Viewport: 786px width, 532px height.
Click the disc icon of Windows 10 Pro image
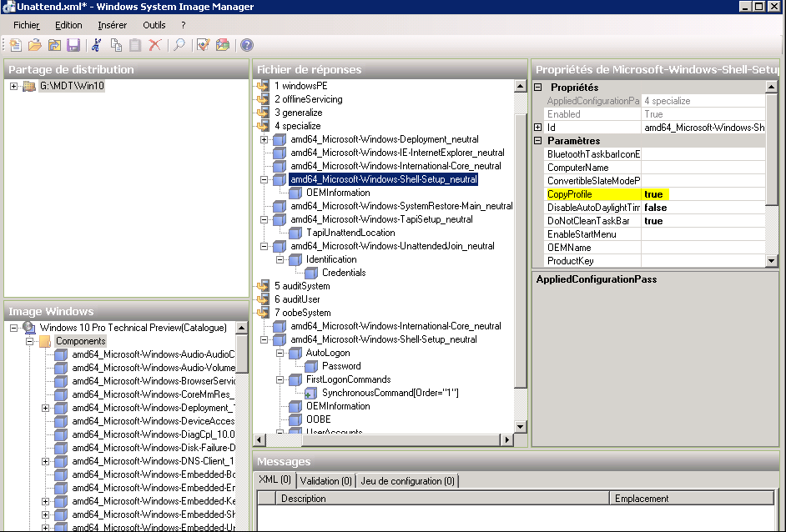[x=29, y=328]
